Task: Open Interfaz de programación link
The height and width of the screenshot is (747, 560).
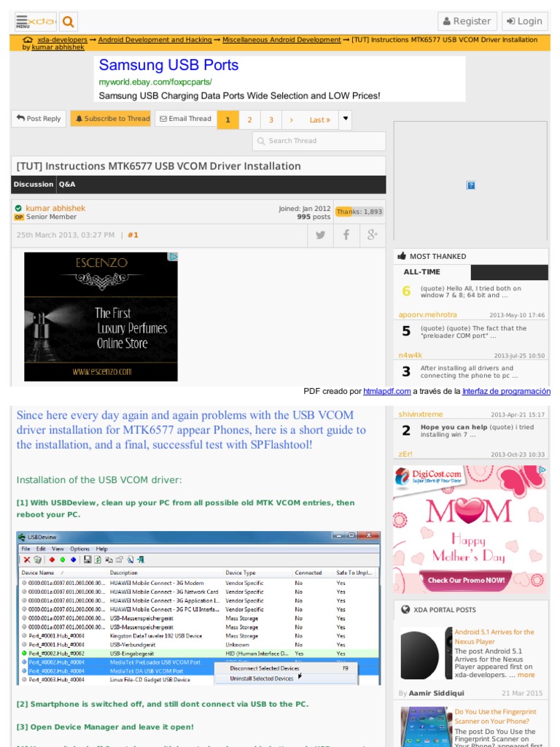Action: [x=506, y=392]
